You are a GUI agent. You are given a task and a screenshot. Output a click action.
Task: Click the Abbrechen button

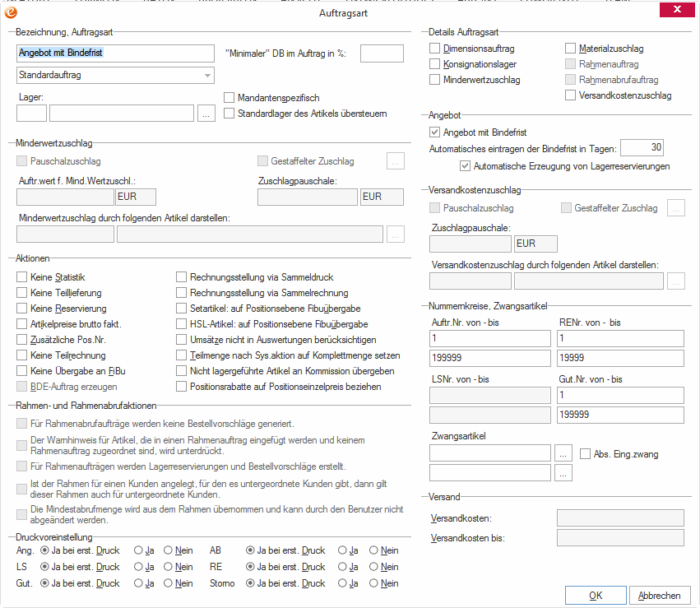coord(660,596)
